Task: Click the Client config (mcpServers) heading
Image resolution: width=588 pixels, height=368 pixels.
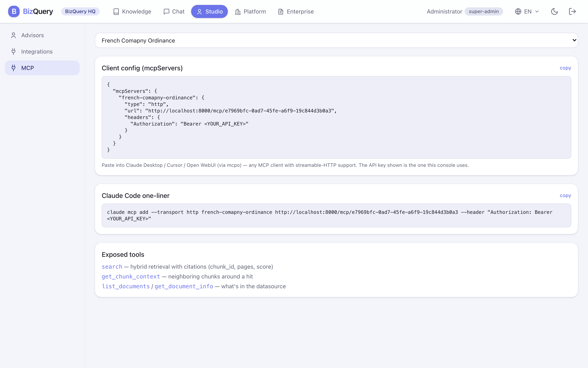Action: 142,68
